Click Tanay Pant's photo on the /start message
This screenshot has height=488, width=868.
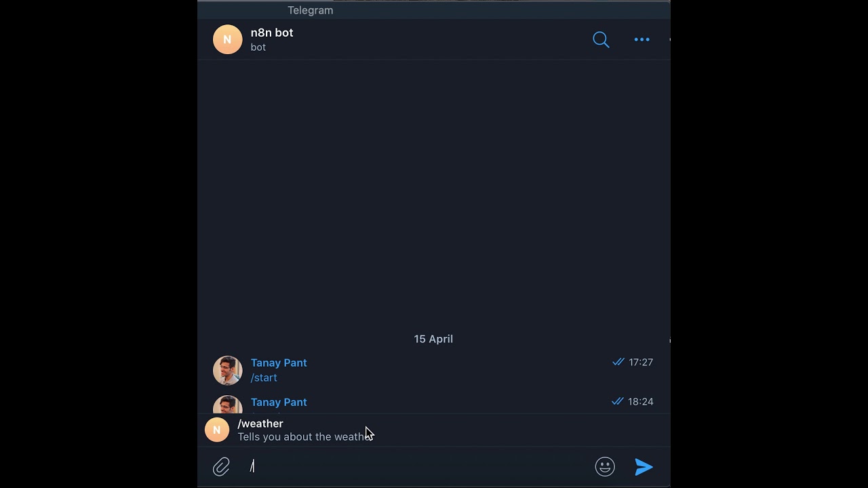click(227, 370)
